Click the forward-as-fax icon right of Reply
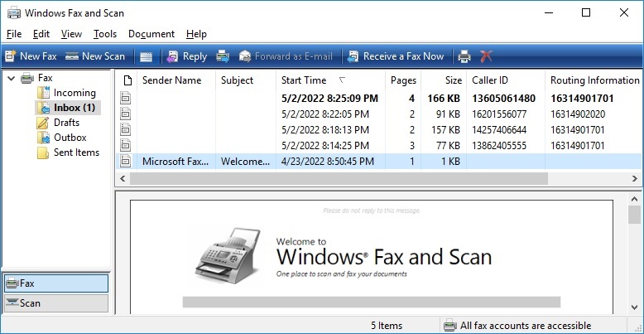The image size is (644, 334). [x=223, y=56]
